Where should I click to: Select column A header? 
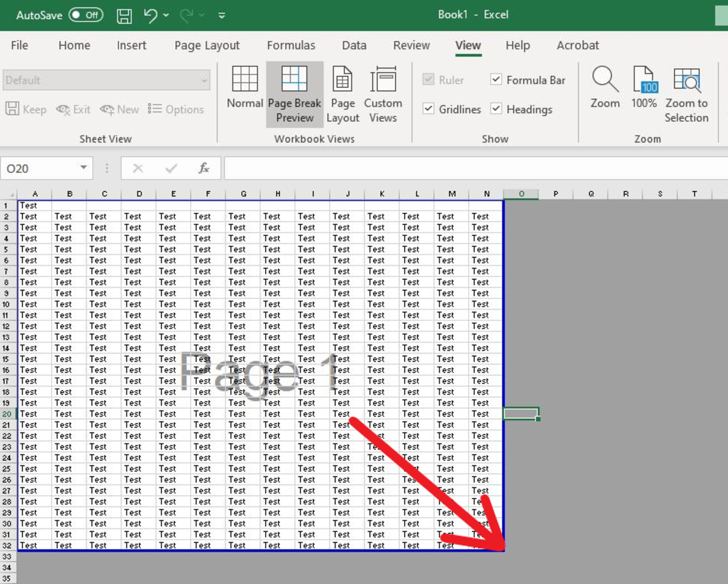tap(35, 194)
